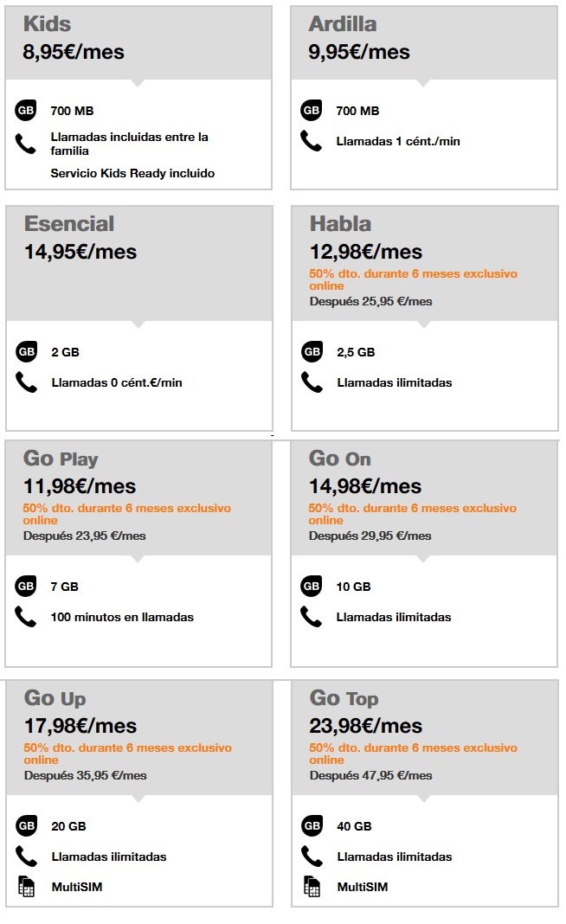Click the phone icon in Go On plan

[x=312, y=617]
